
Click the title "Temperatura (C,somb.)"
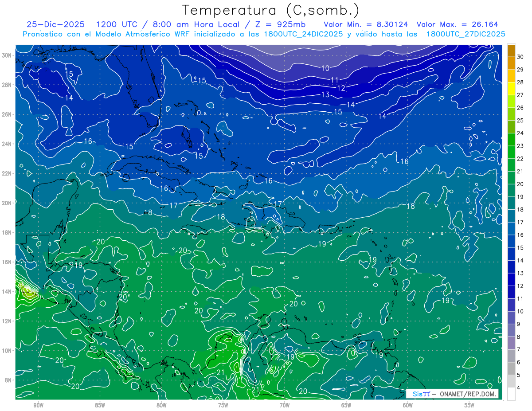tap(271, 10)
